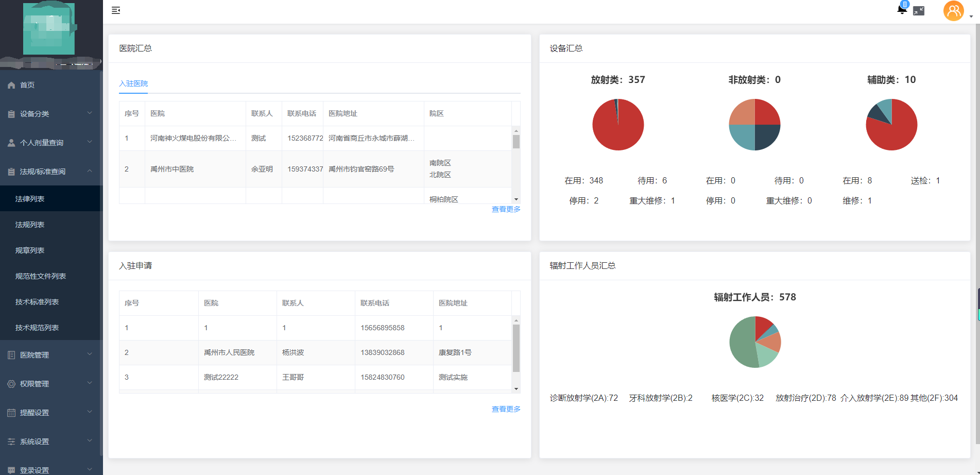Image resolution: width=980 pixels, height=475 pixels.
Task: Expand the 个人剂量查询 submenu chevron
Action: click(x=90, y=142)
